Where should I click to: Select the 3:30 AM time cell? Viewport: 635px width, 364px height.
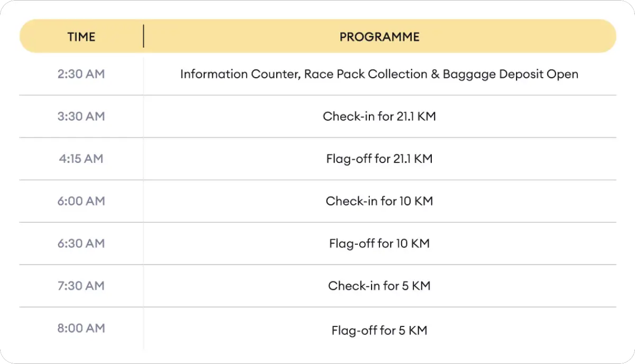(x=81, y=116)
